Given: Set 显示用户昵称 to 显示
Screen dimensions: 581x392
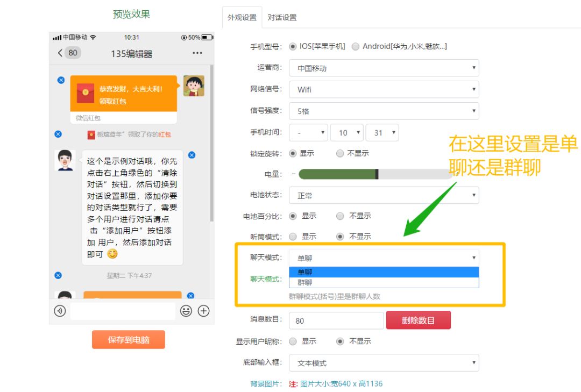Looking at the screenshot, I should coord(293,341).
